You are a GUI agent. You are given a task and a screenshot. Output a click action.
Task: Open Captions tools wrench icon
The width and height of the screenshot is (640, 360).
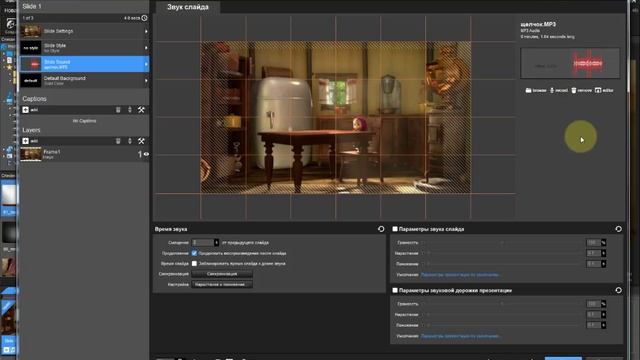coord(141,110)
